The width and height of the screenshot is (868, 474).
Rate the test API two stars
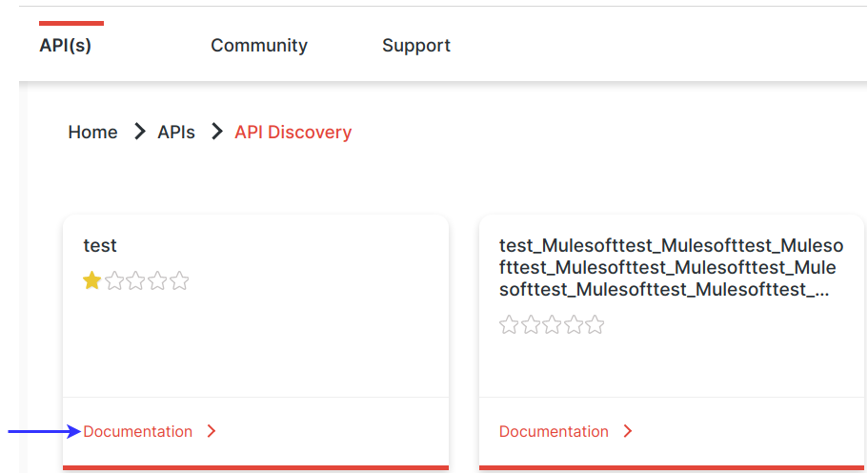pyautogui.click(x=114, y=281)
